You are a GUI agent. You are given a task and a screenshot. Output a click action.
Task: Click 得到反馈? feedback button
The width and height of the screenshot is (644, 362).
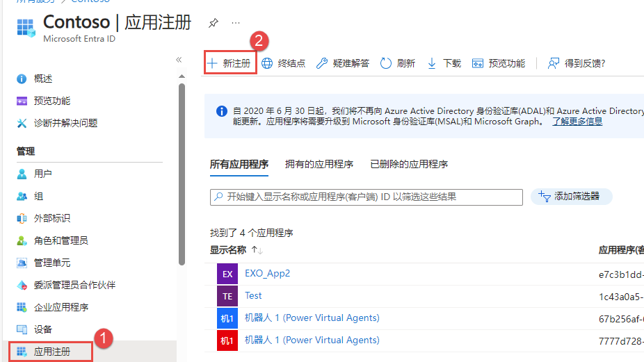[x=577, y=63]
